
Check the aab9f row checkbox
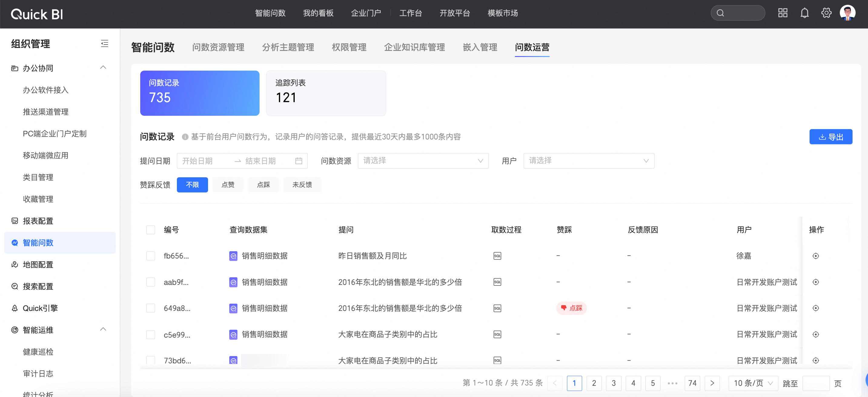point(151,282)
